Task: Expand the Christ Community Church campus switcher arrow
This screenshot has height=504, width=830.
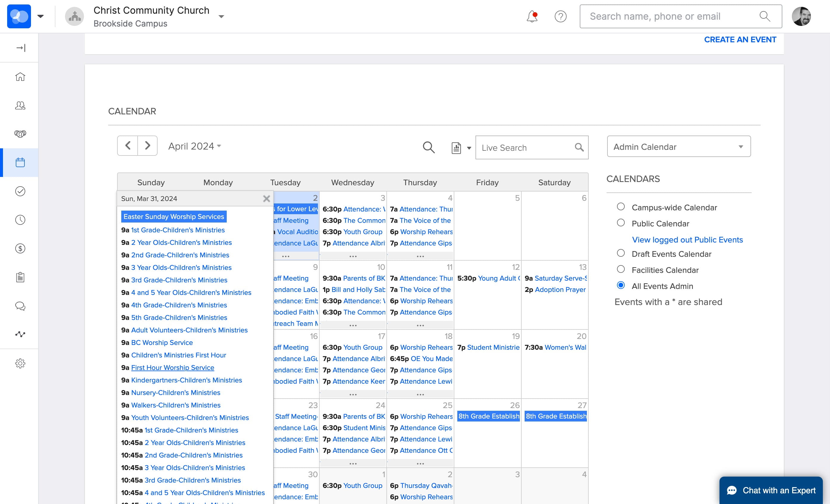Action: coord(221,16)
